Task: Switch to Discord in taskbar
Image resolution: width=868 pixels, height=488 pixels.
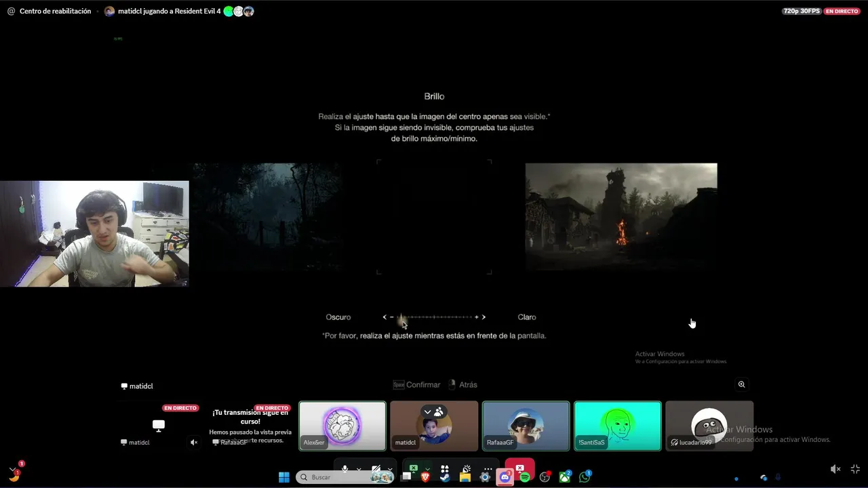Action: (505, 477)
